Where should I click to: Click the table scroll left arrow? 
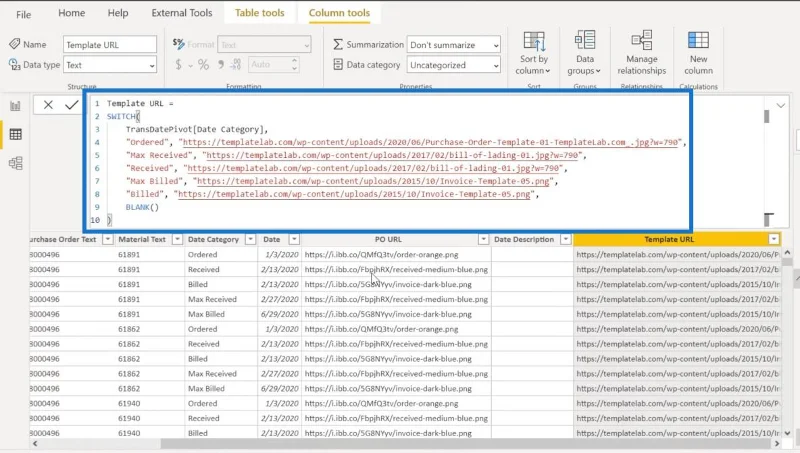pyautogui.click(x=35, y=444)
